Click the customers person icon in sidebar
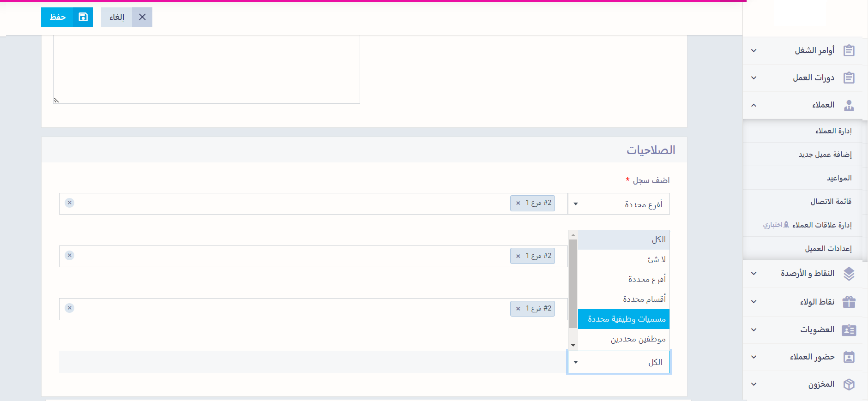This screenshot has width=868, height=401. tap(849, 105)
